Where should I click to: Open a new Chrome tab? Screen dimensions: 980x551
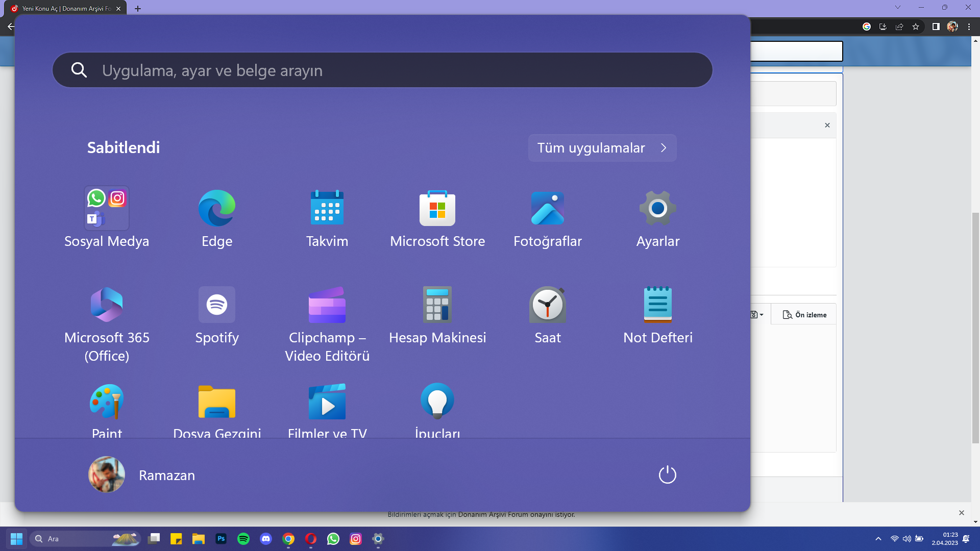pyautogui.click(x=138, y=9)
